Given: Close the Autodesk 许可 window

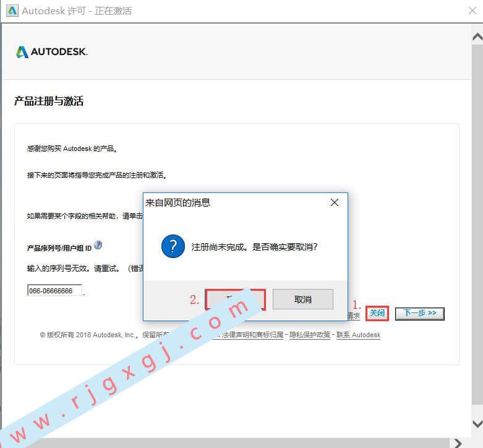Looking at the screenshot, I should click(472, 11).
